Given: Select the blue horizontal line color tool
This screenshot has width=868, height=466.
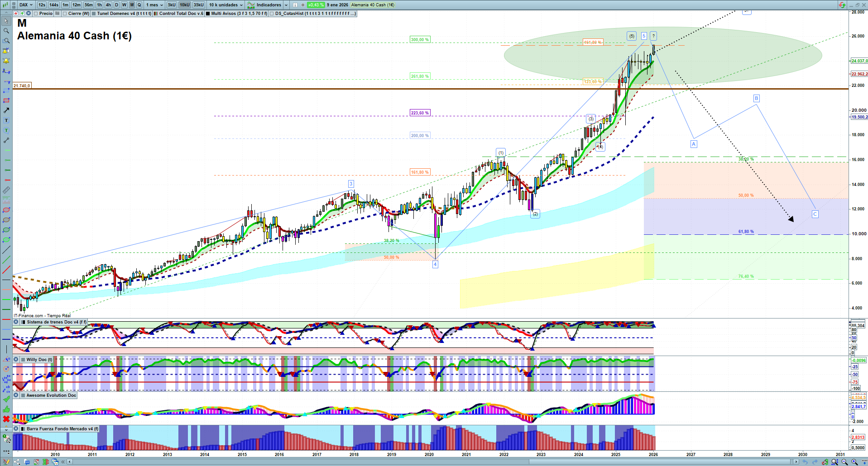Looking at the screenshot, I should coord(6,339).
